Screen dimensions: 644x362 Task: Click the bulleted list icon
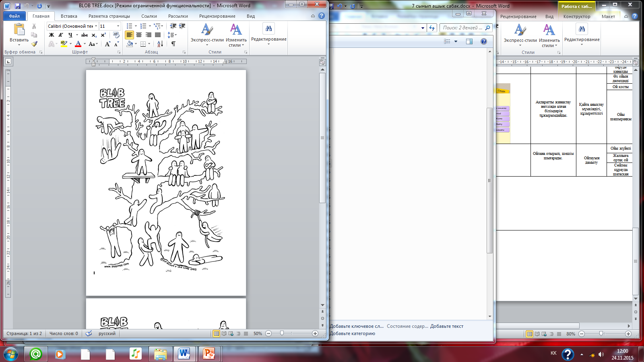pos(129,26)
